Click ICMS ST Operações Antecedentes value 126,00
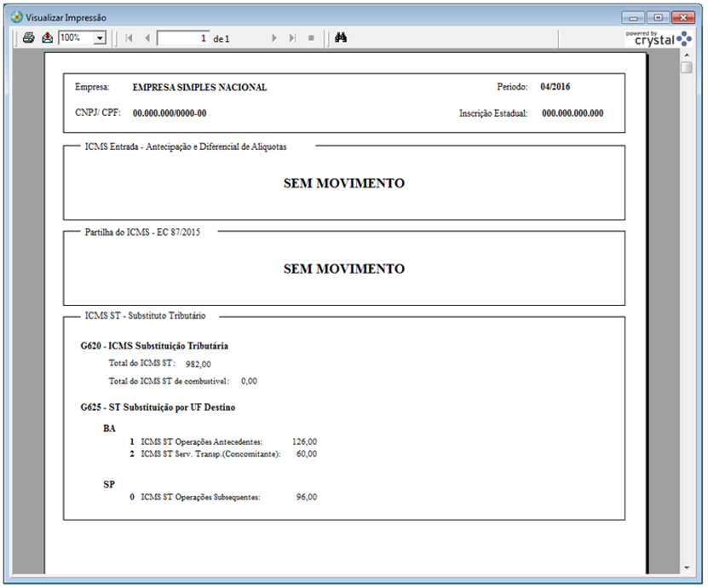The image size is (708, 588). tap(304, 441)
